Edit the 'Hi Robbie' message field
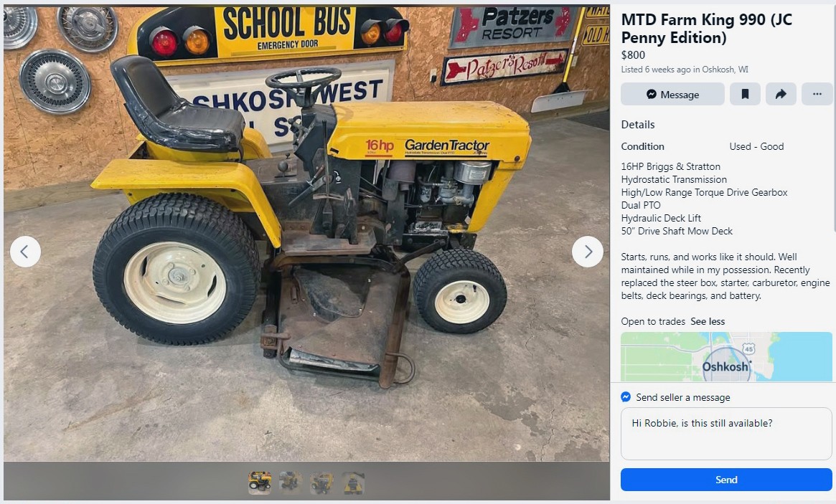836x504 pixels. (x=726, y=434)
